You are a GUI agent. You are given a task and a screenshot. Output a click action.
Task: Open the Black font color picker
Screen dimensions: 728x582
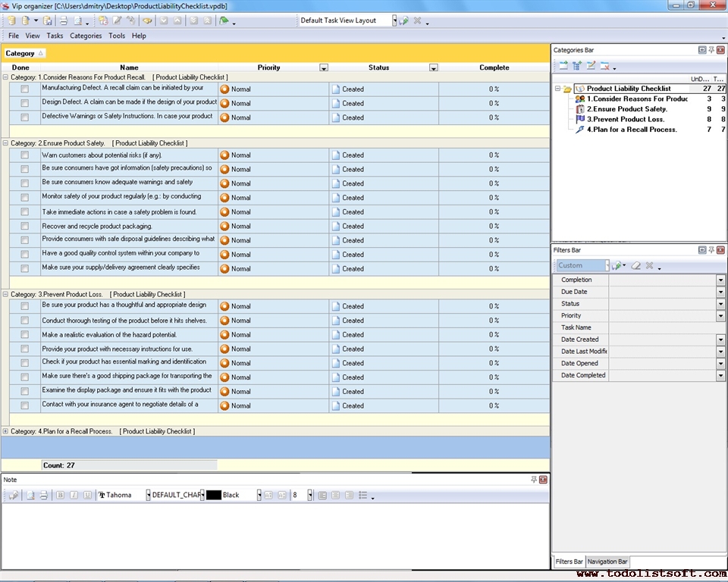(x=259, y=495)
